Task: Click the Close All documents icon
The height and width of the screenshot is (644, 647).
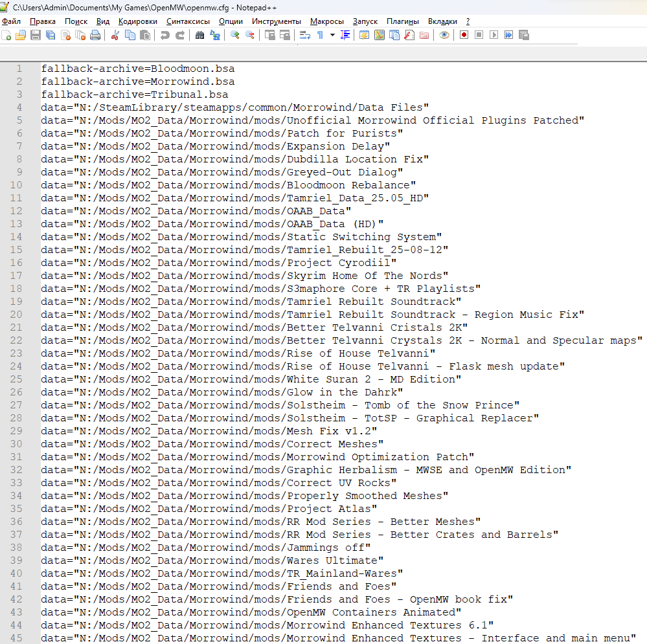Action: (x=80, y=36)
